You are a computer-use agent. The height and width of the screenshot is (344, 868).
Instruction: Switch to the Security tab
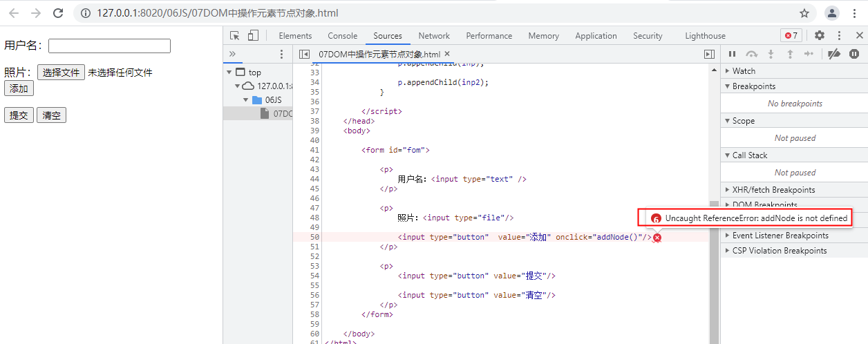coord(648,36)
